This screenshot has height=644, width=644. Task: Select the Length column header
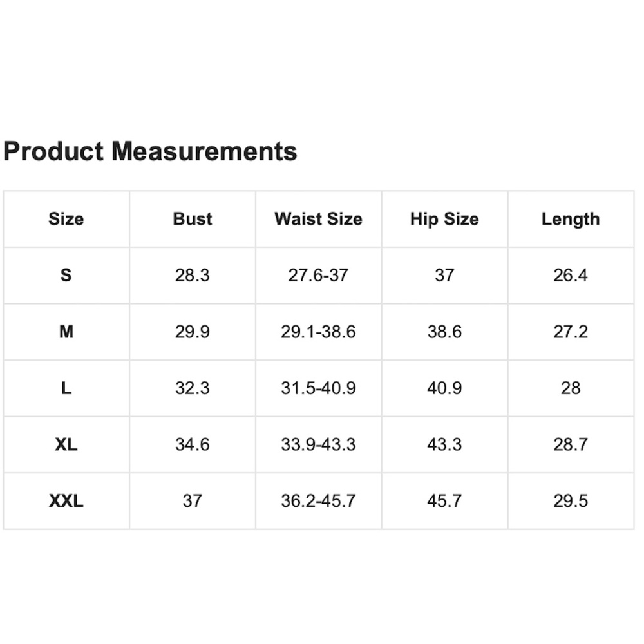[x=571, y=219]
